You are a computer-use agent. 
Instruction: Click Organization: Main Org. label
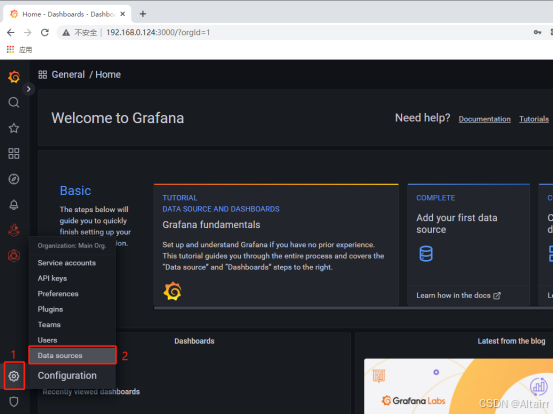tap(72, 246)
